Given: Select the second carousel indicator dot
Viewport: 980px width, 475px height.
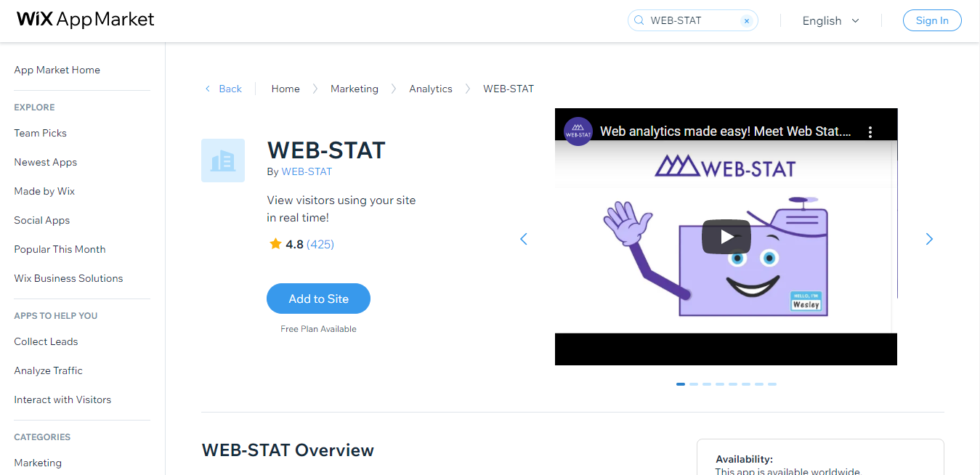Looking at the screenshot, I should tap(694, 384).
